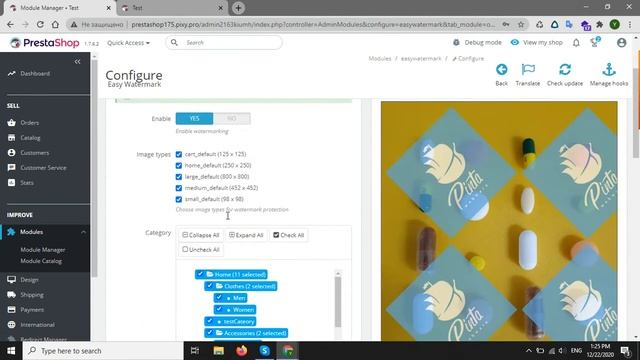This screenshot has height=360, width=640.
Task: Click the trophy icon in header
Action: tap(595, 42)
